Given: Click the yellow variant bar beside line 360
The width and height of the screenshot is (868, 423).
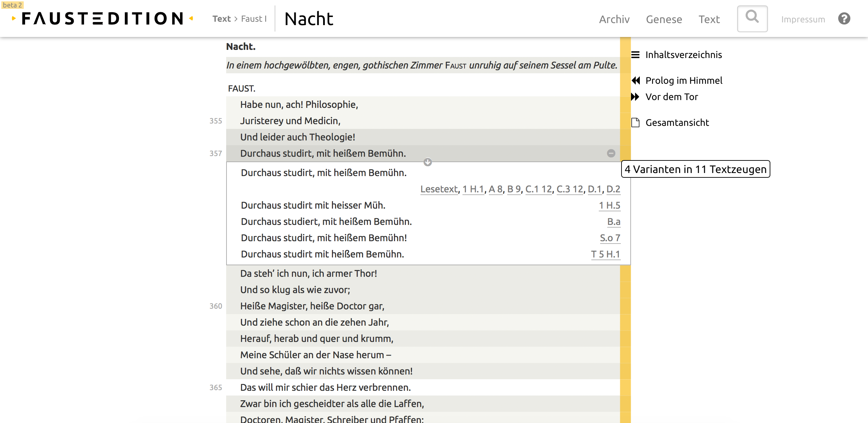Looking at the screenshot, I should coord(625,306).
